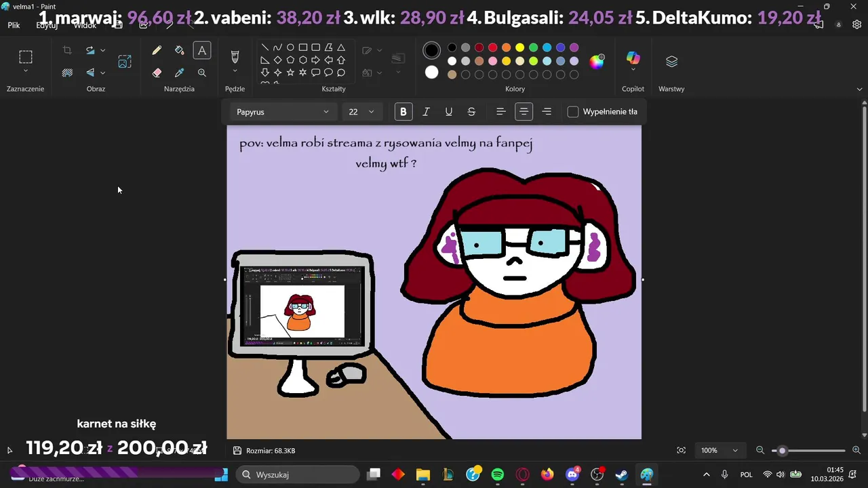Screen dimensions: 868x488
Task: Choose the five-point star shape
Action: coord(290,73)
